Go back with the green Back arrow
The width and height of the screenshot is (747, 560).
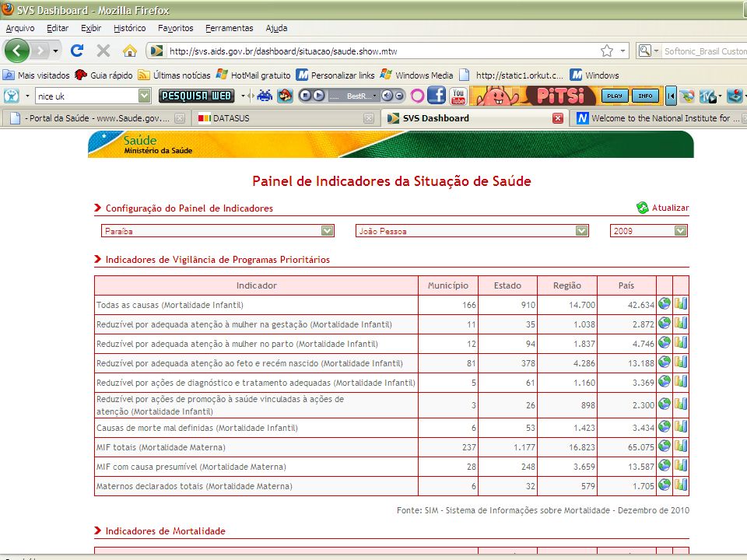pos(16,51)
